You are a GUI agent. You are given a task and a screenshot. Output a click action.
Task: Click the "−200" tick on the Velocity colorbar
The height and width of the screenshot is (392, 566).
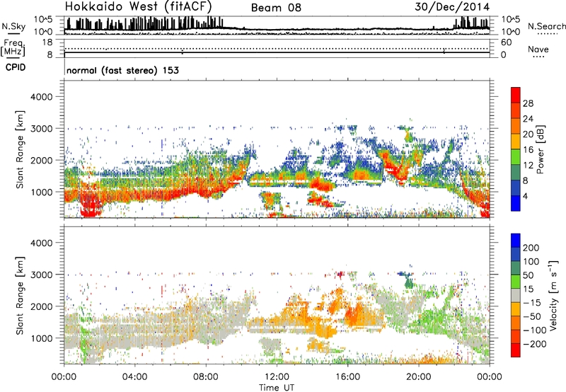(x=535, y=344)
